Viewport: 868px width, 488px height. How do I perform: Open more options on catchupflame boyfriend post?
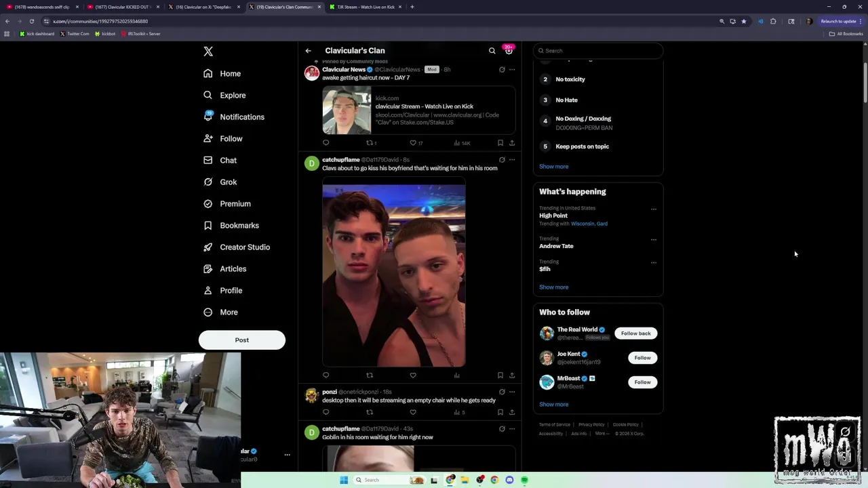(512, 160)
